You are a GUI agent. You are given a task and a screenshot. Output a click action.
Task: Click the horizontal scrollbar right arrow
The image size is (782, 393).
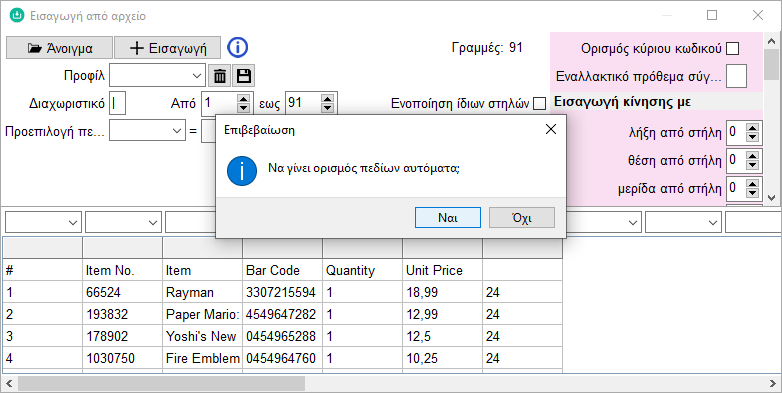tap(772, 383)
